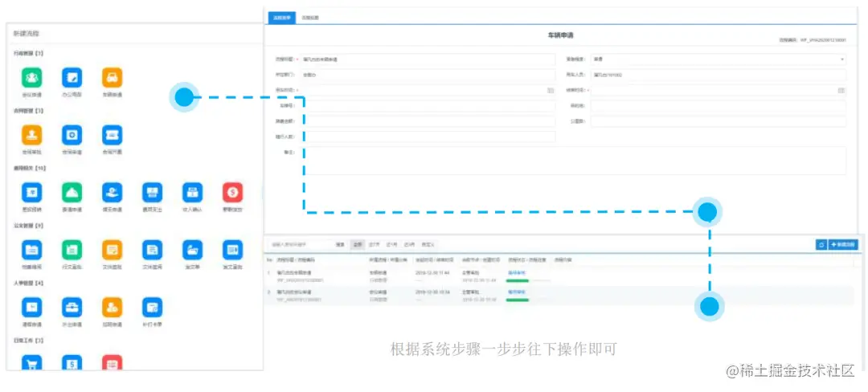This screenshot has width=868, height=392.
Task: Select the 近3月 filter in the process list
Action: tap(409, 244)
